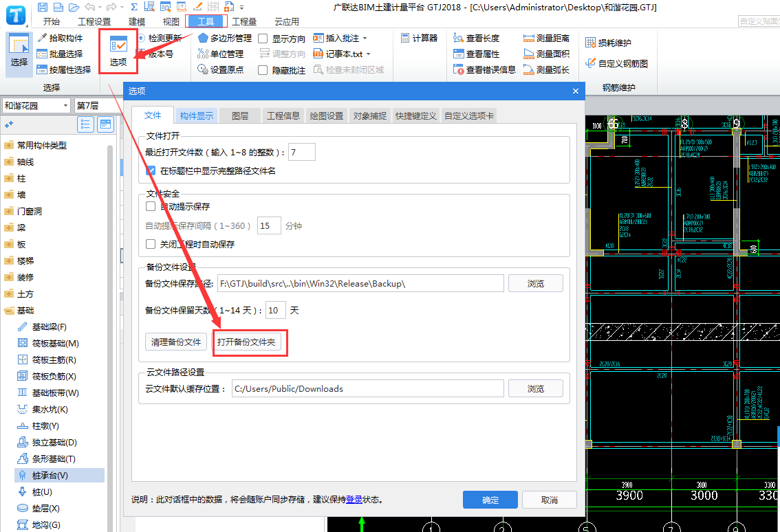Enable 自动提示保存 auto prompt save
Image resolution: width=780 pixels, height=532 pixels.
coord(151,206)
